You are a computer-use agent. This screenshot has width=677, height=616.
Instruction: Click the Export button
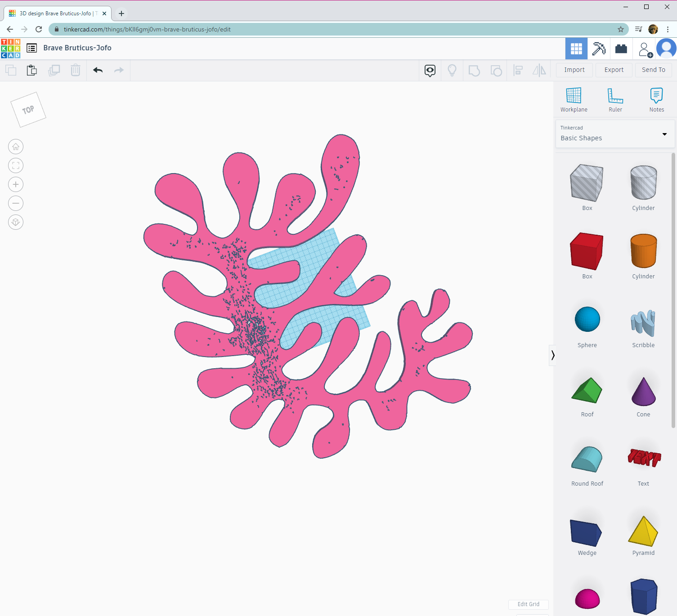pyautogui.click(x=614, y=70)
